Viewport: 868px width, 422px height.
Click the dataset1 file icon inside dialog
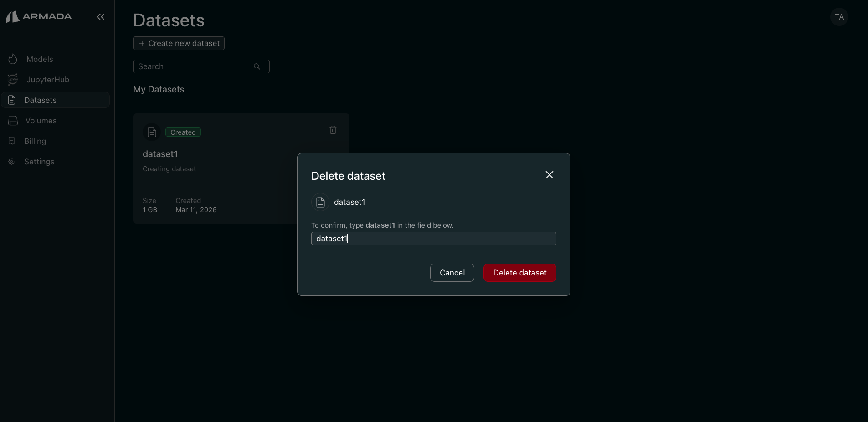(320, 202)
